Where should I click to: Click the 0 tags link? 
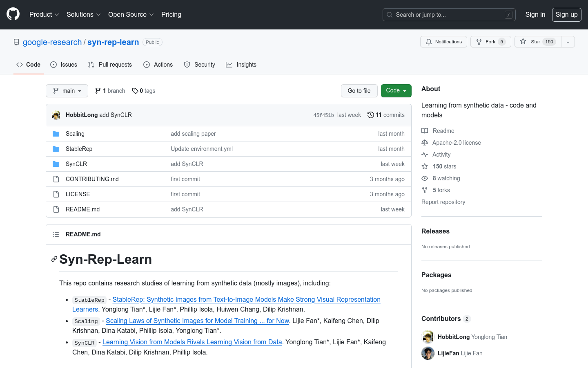click(144, 91)
